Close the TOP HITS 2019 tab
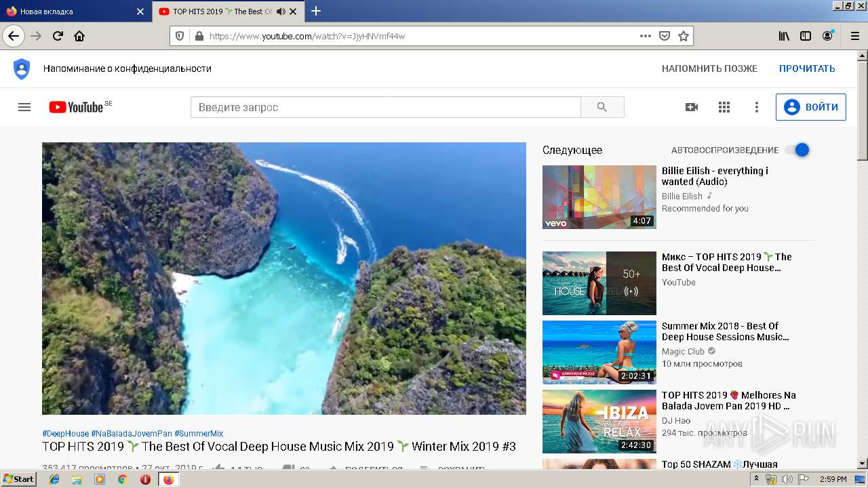Viewport: 868px width, 488px height. (293, 12)
